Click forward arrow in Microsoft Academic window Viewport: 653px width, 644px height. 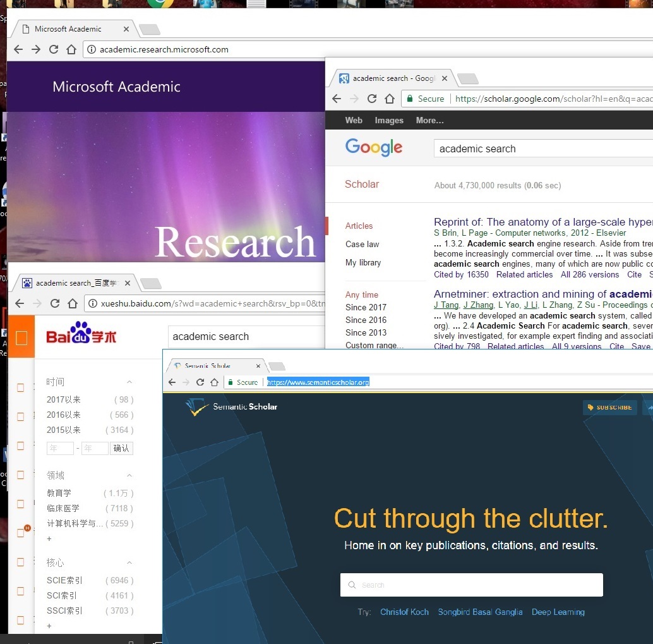click(36, 49)
